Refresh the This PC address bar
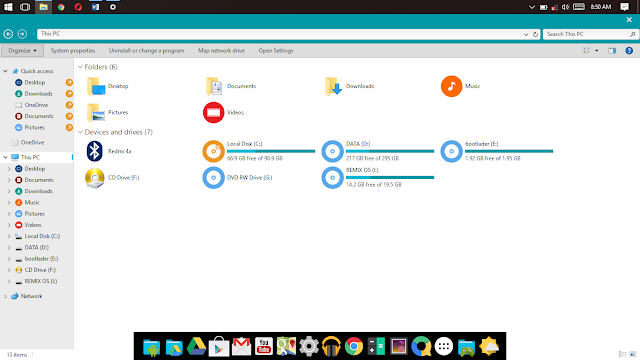The width and height of the screenshot is (640, 360). (x=536, y=34)
